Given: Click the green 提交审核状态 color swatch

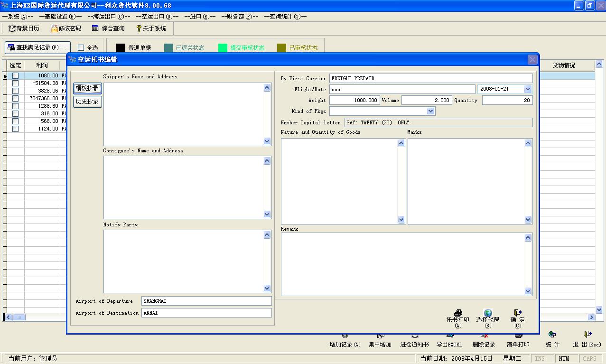Looking at the screenshot, I should click(x=223, y=47).
